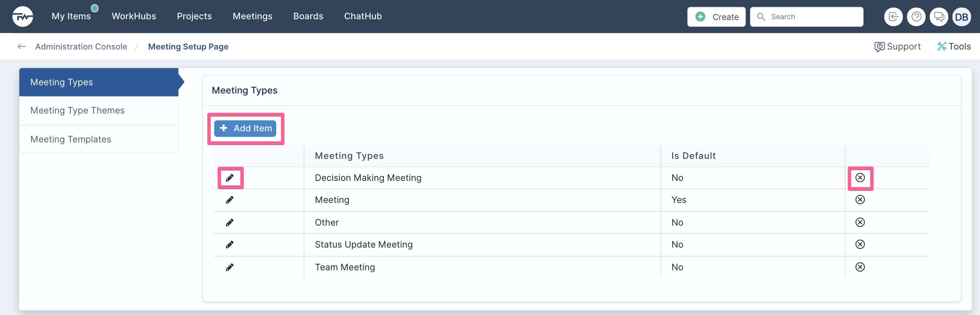Screen dimensions: 980x315
Task: Open the help question mark icon
Action: coord(916,17)
